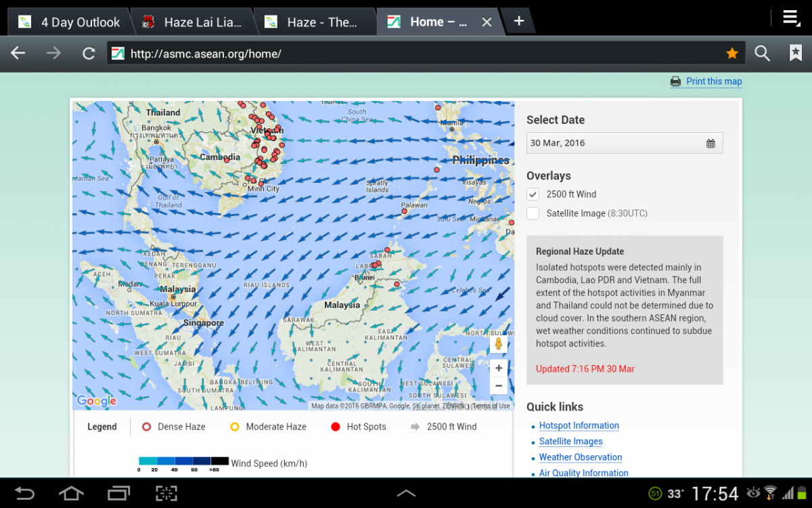Switch to the 4 Day Outlook tab
This screenshot has height=508, width=812.
(70, 22)
